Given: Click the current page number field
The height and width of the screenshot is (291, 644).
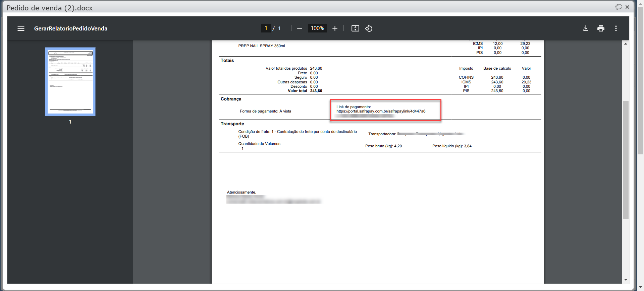Looking at the screenshot, I should [x=266, y=28].
